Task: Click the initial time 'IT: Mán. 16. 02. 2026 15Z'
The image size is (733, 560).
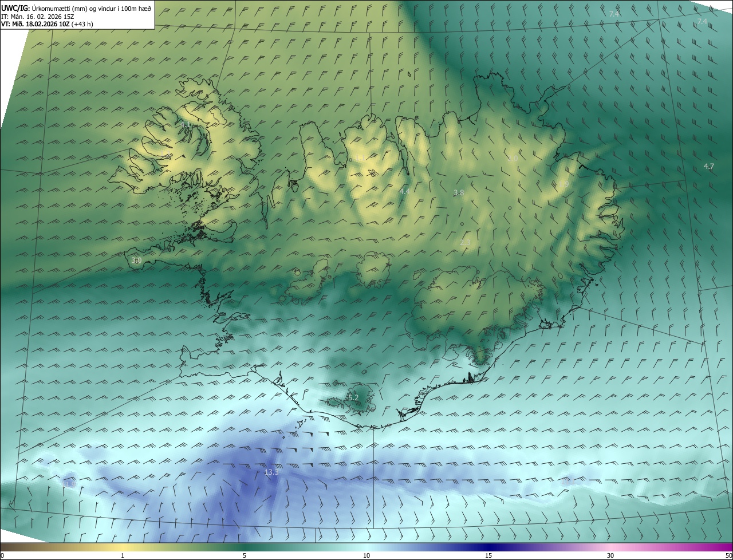Action: point(37,16)
